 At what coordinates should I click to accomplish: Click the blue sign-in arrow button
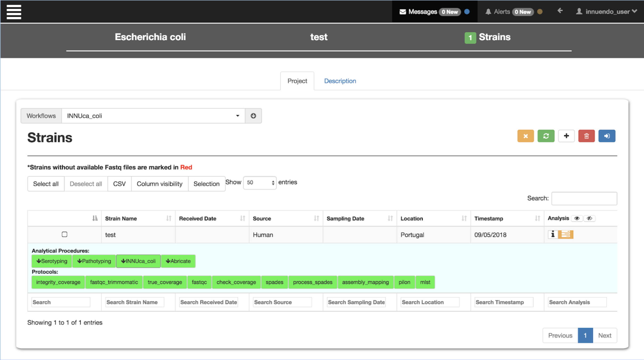607,136
